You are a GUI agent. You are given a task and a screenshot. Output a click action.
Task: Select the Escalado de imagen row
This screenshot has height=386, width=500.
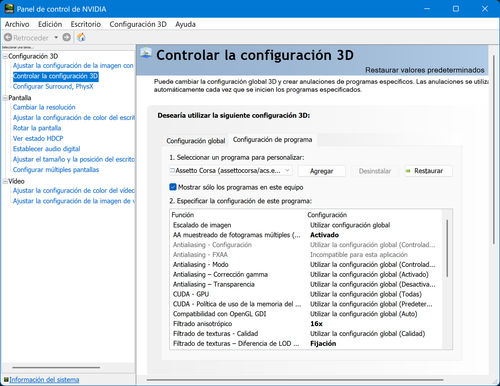306,225
